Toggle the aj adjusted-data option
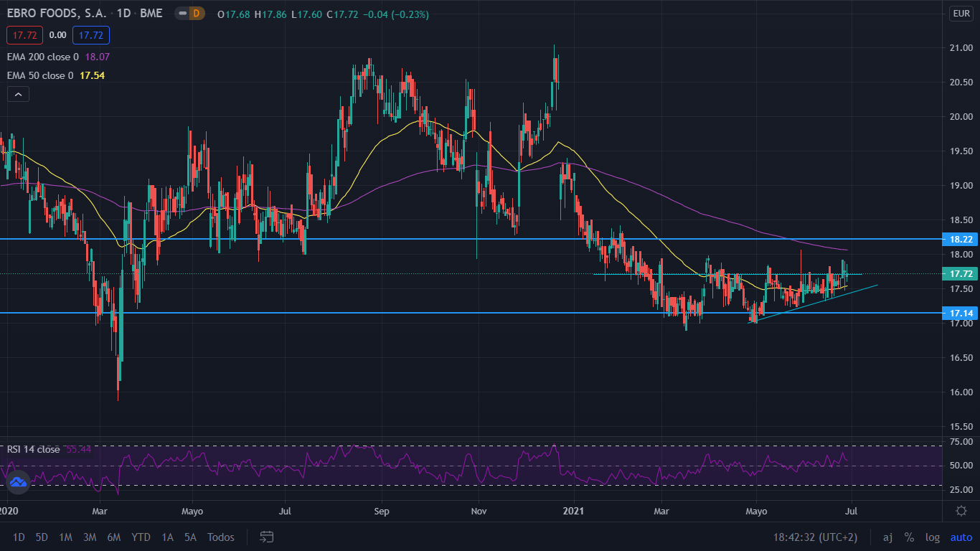The height and width of the screenshot is (551, 980). (x=887, y=537)
